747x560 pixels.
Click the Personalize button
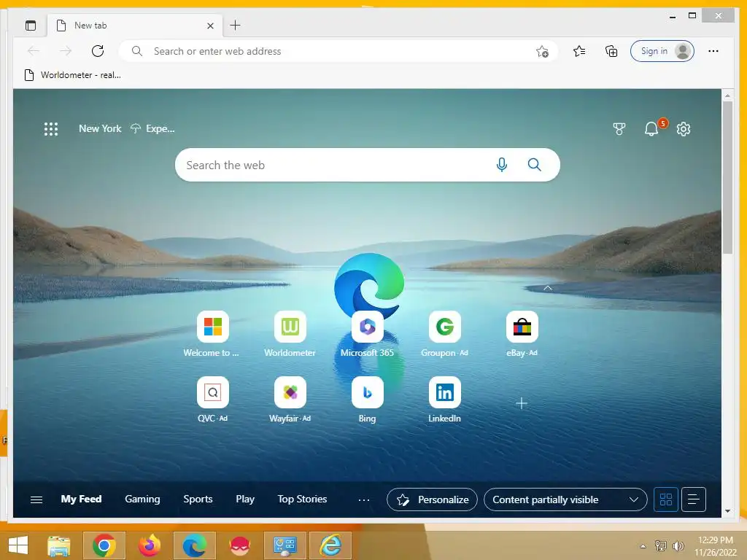click(x=432, y=499)
